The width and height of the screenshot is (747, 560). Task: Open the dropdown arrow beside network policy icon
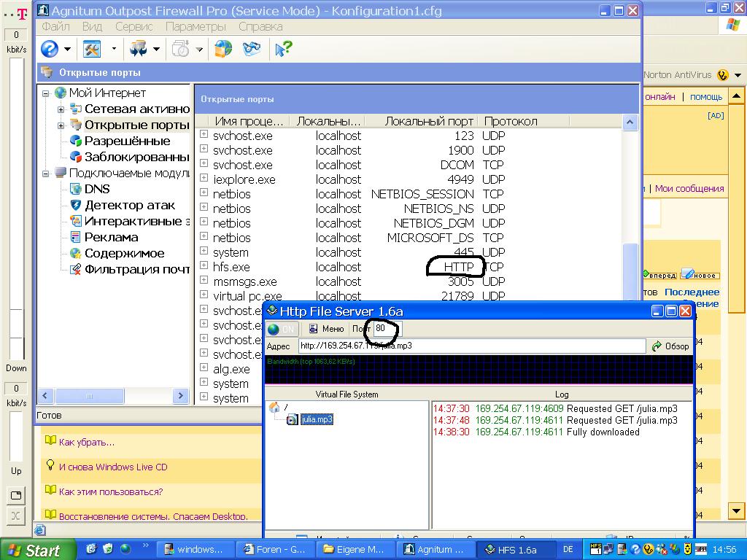pyautogui.click(x=156, y=49)
